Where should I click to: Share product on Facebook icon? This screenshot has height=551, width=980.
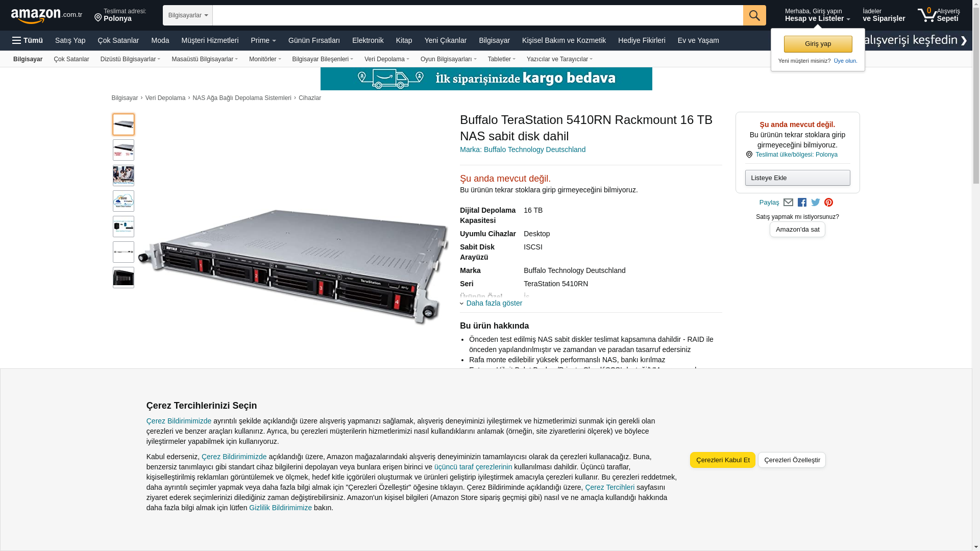(802, 203)
